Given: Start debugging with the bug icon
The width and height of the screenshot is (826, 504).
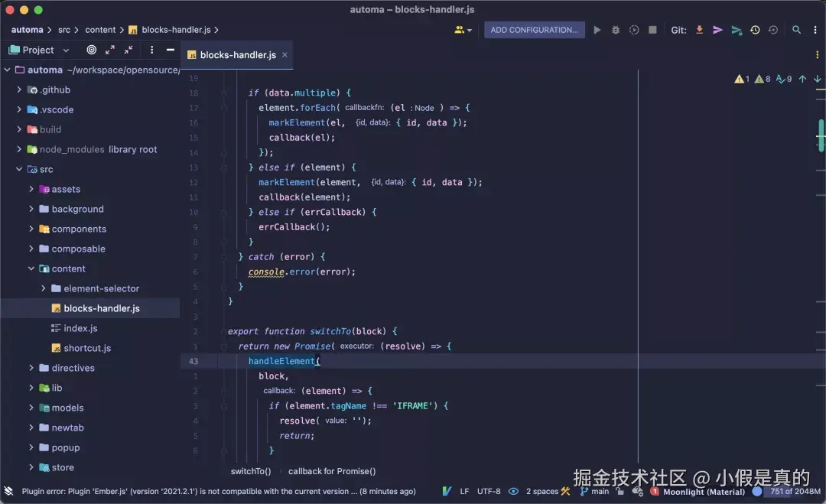Looking at the screenshot, I should (615, 30).
